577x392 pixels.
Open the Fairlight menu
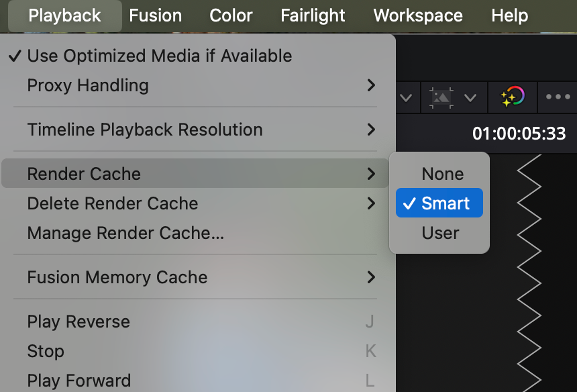click(x=313, y=15)
